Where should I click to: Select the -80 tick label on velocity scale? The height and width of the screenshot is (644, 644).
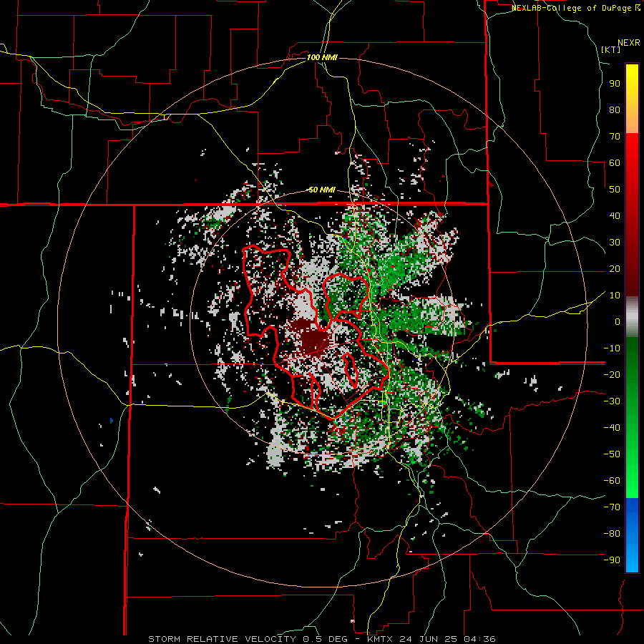click(612, 534)
